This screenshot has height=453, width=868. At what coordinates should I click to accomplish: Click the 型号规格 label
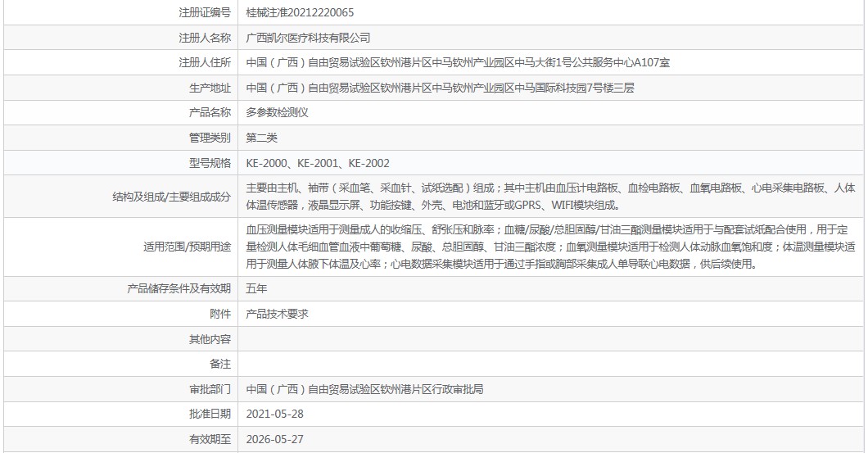click(210, 163)
